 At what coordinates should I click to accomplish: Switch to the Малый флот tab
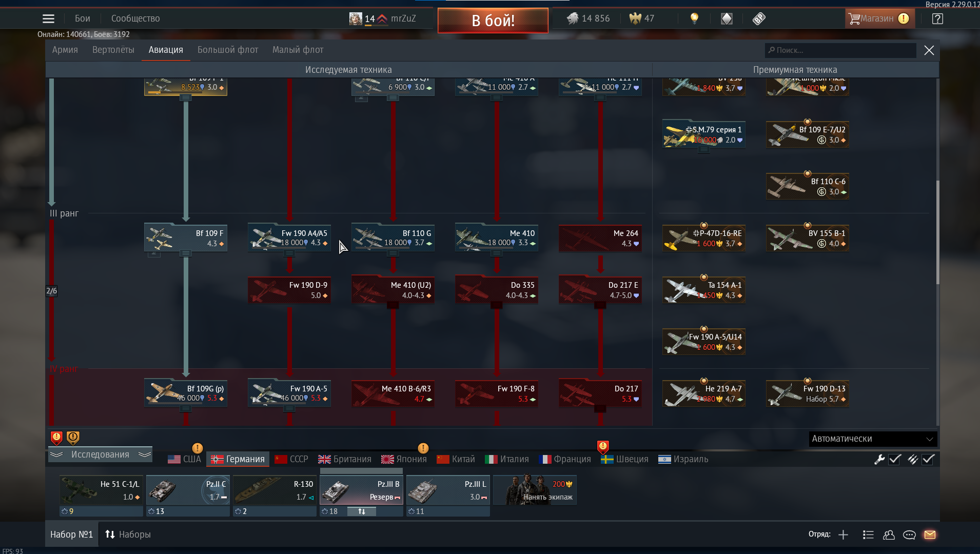click(x=298, y=50)
